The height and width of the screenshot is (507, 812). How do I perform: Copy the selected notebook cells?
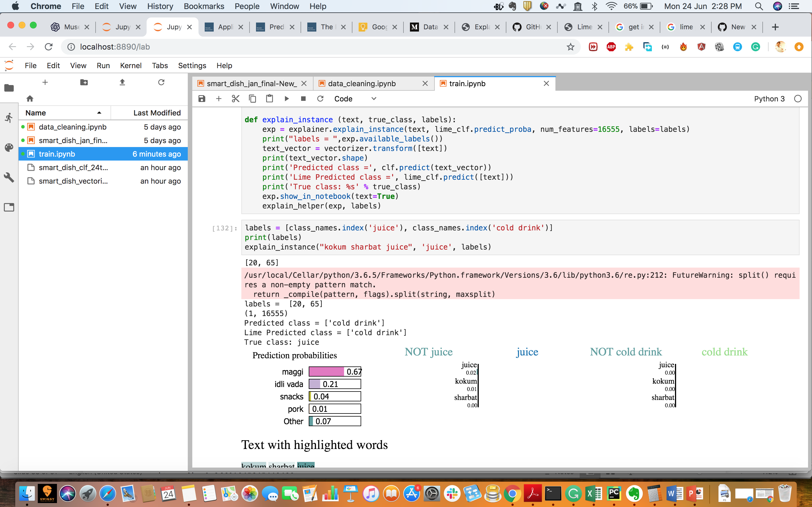[x=252, y=99]
